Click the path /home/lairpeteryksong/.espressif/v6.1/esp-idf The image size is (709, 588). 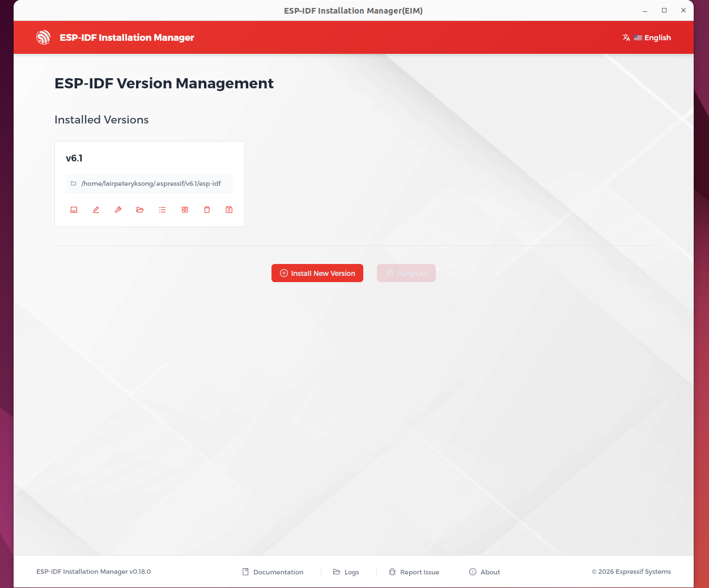coord(151,184)
